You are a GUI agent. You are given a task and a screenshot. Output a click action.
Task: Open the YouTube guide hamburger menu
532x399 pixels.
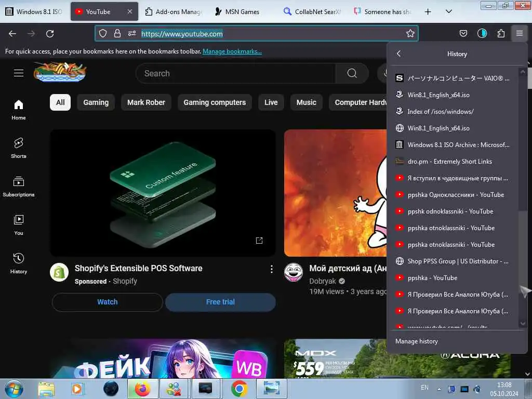pos(19,73)
